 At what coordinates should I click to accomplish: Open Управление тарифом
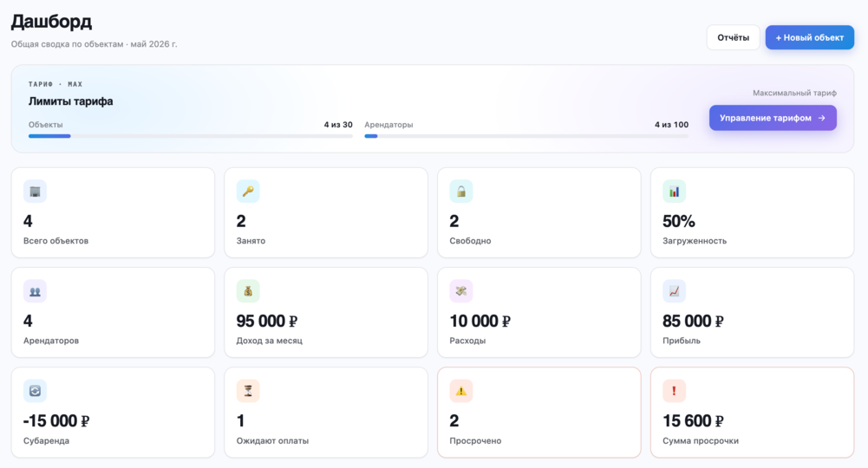[x=773, y=118]
